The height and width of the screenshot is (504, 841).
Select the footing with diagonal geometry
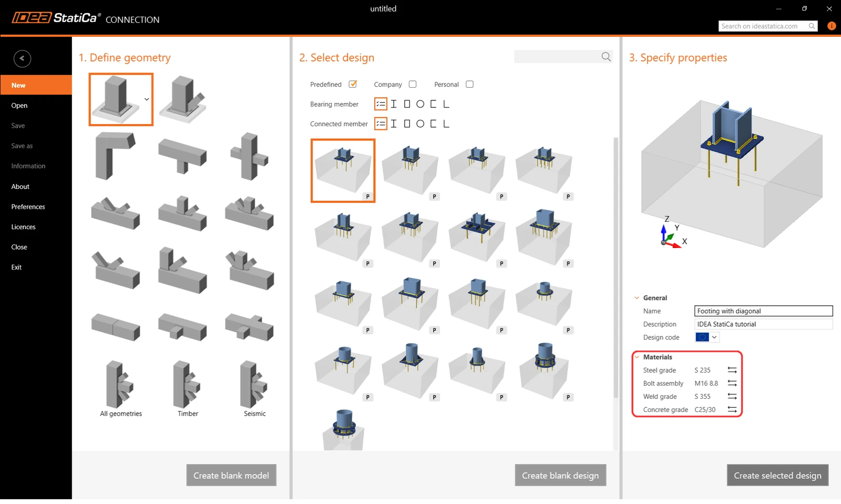click(x=183, y=99)
